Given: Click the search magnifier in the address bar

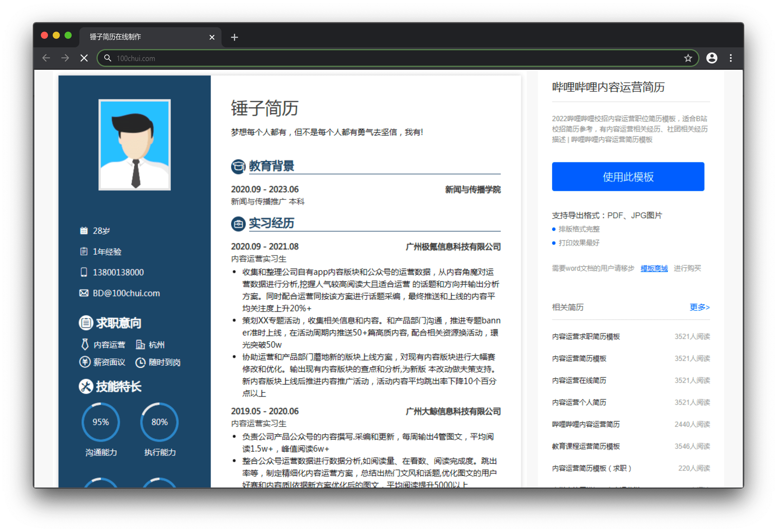Looking at the screenshot, I should pos(107,58).
